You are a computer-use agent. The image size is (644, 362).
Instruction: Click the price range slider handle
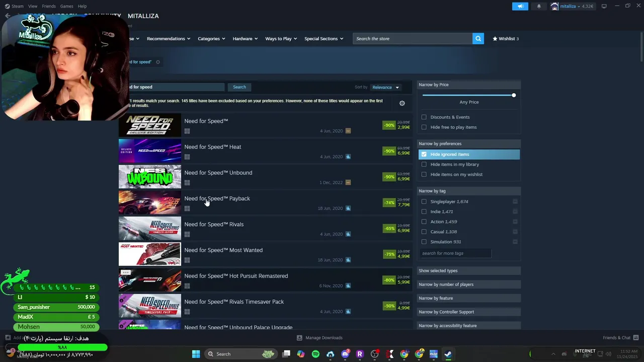514,95
